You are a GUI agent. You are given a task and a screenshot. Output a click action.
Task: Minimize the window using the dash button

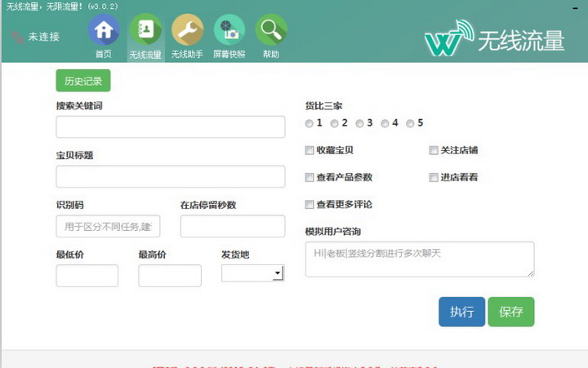[575, 8]
